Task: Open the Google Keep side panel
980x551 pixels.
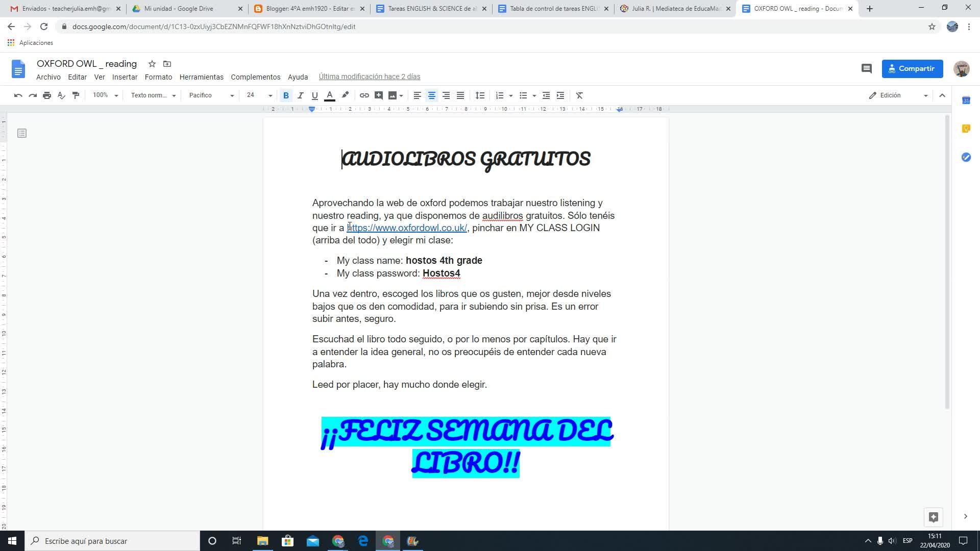Action: pyautogui.click(x=966, y=129)
